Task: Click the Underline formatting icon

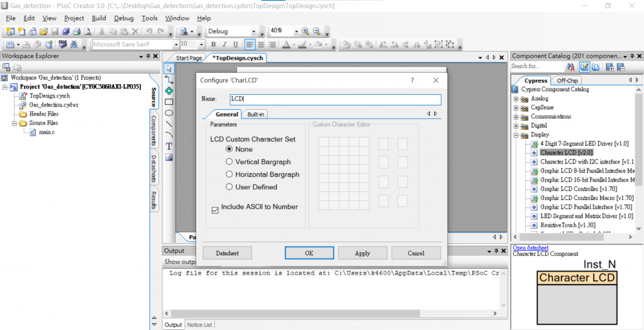Action: tap(235, 45)
